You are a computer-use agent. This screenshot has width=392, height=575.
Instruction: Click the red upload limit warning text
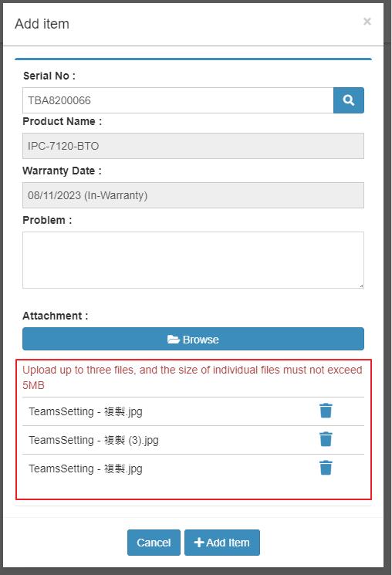[x=192, y=377]
